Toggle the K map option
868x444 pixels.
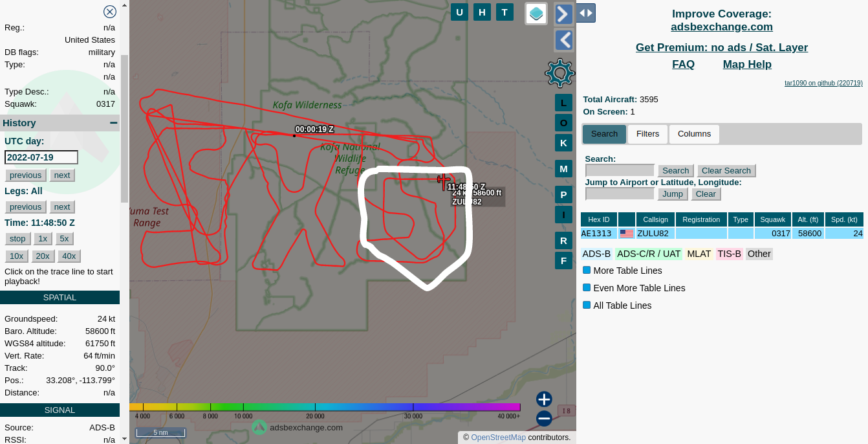pyautogui.click(x=563, y=143)
